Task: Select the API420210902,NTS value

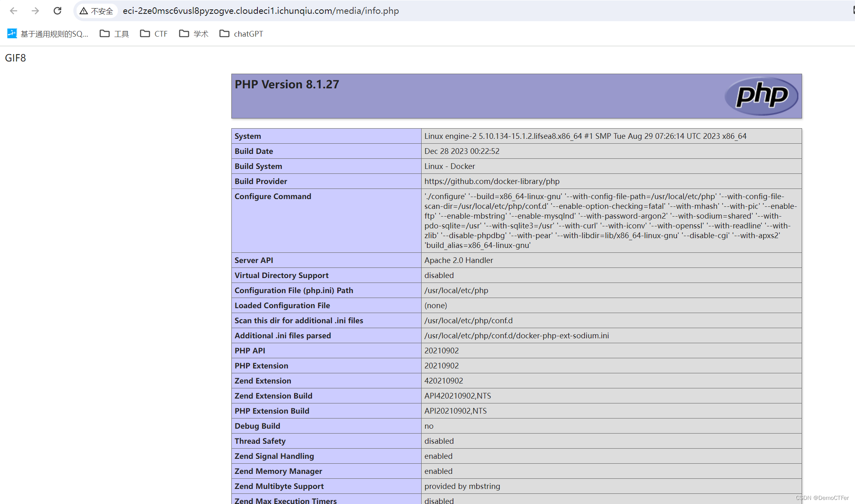Action: click(x=458, y=396)
